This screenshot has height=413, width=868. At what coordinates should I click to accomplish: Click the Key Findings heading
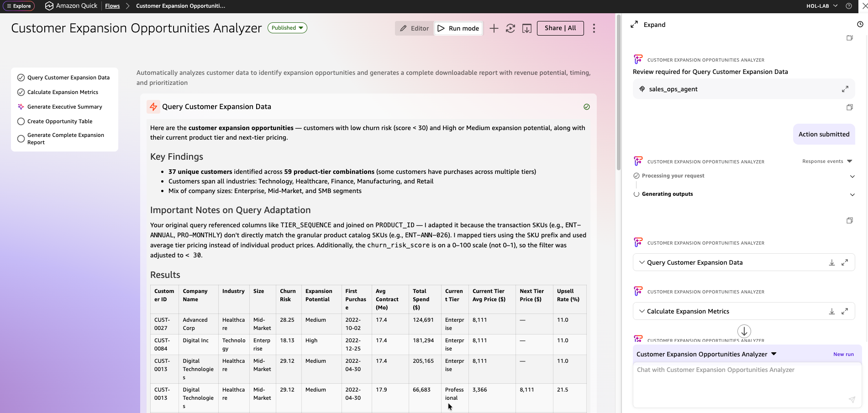click(x=177, y=157)
